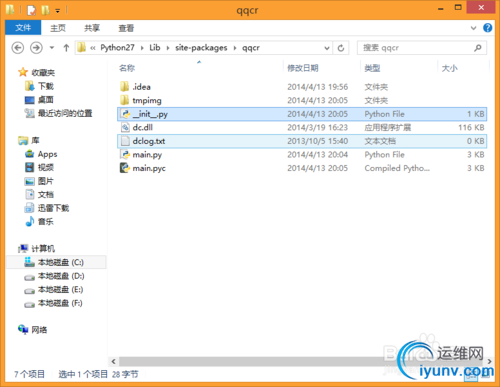Select the __init__.py file icon

pos(125,114)
